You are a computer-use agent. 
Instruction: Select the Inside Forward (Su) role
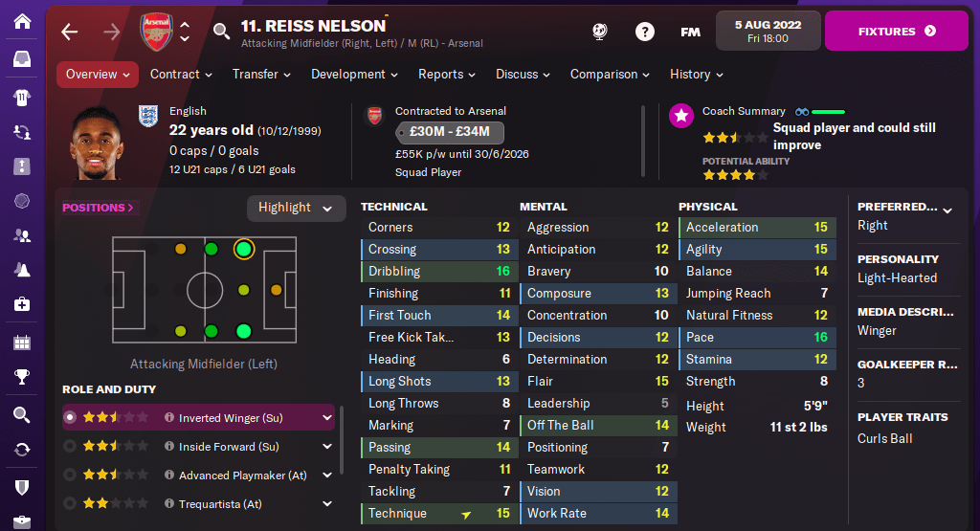tap(228, 447)
